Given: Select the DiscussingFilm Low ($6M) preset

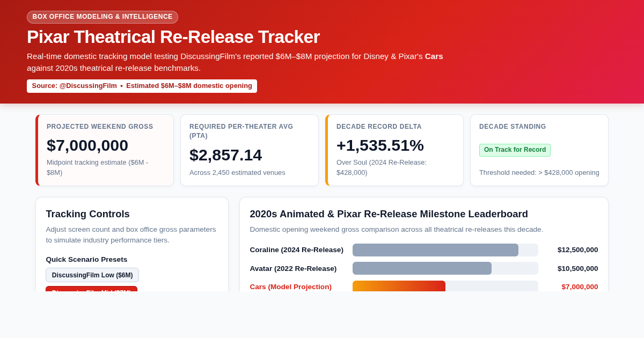Looking at the screenshot, I should 92,275.
